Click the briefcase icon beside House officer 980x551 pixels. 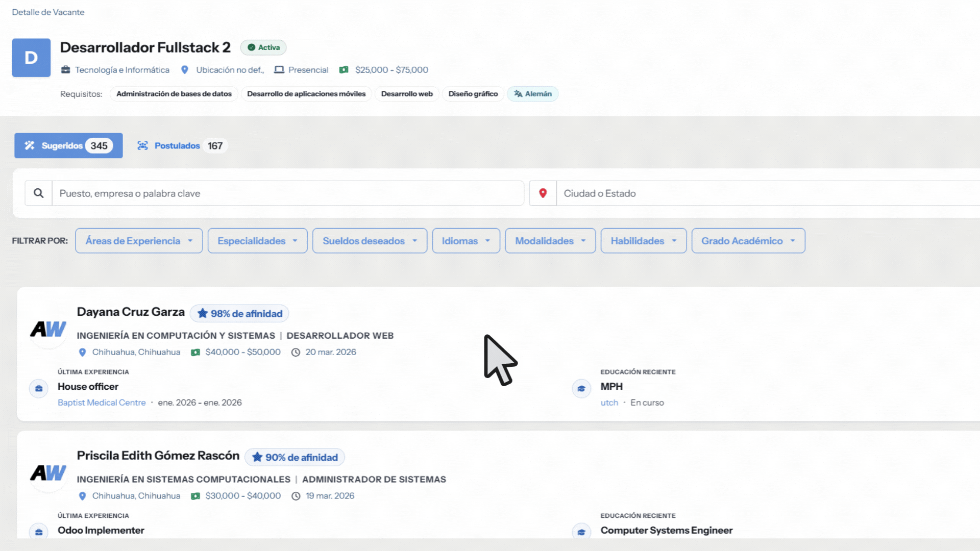pos(39,389)
